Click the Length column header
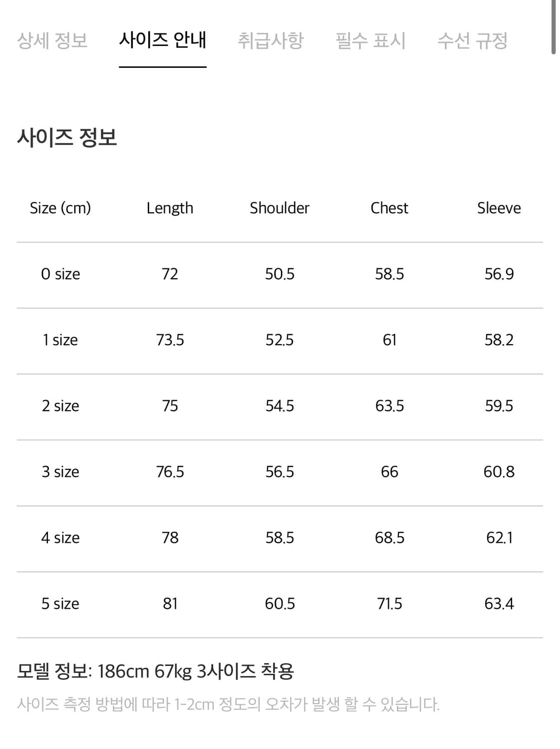 [x=170, y=208]
